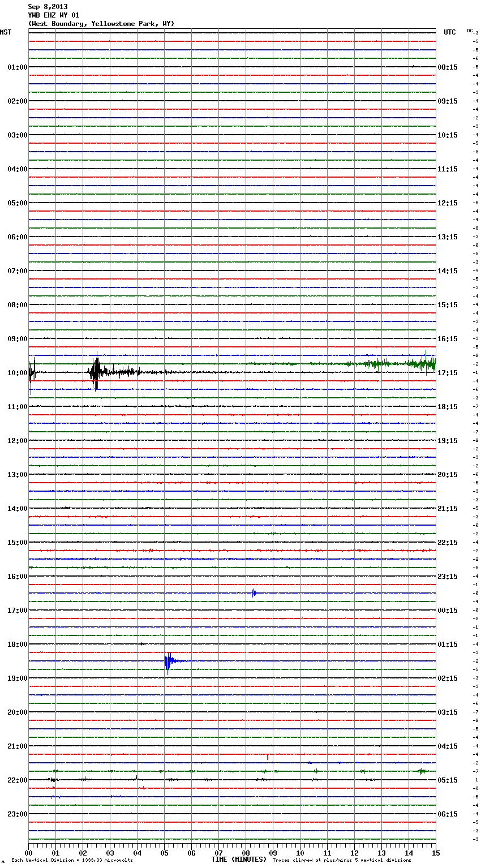The width and height of the screenshot is (481, 868).
Task: Click 'Traces clipped at plus/minus 5 vertical divisions'
Action: [x=342, y=860]
